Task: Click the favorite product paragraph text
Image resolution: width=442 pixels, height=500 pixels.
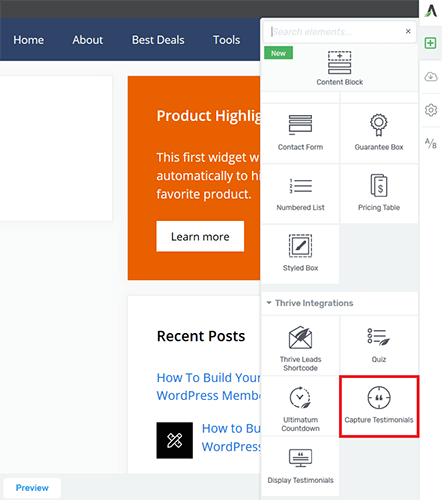Action: [x=208, y=176]
